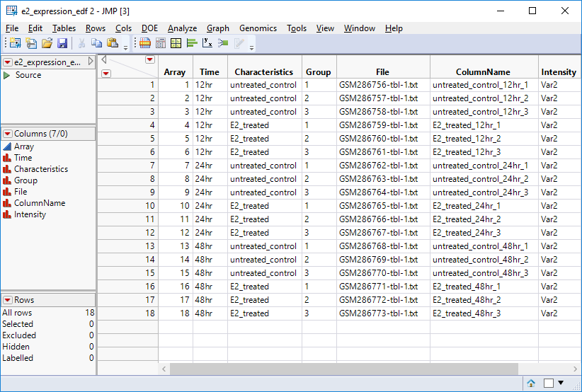Screen dimensions: 582x392
Task: Save the table with the floppy disk icon
Action: pyautogui.click(x=62, y=43)
